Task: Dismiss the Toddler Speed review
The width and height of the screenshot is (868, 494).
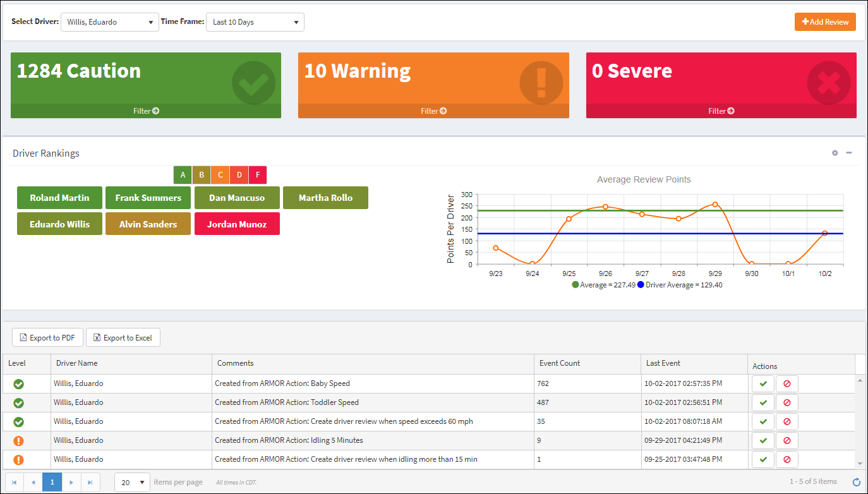Action: click(787, 402)
